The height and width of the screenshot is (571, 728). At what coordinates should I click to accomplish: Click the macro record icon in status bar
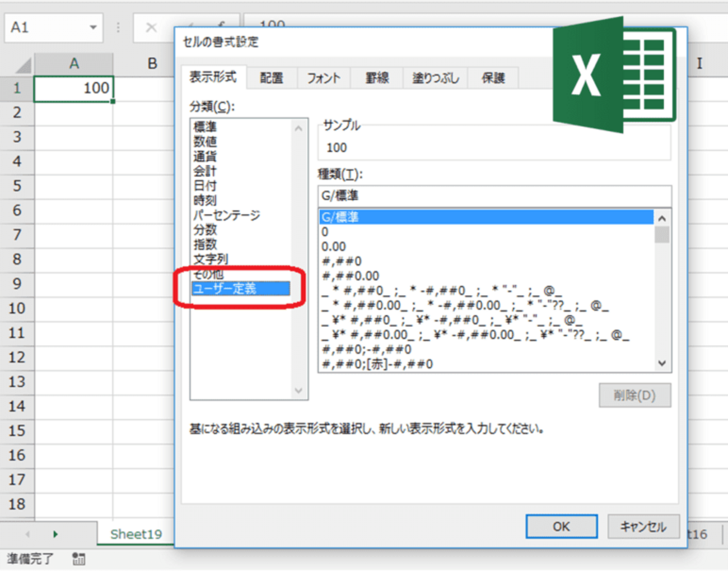pyautogui.click(x=78, y=559)
